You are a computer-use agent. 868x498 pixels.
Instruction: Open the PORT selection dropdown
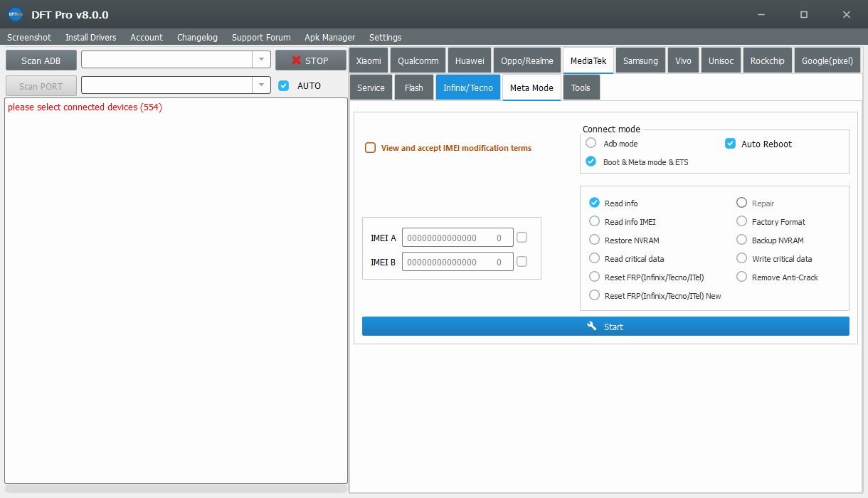[x=261, y=85]
